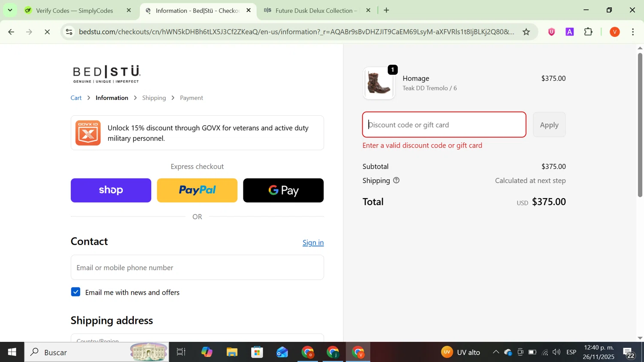View site information icon in address bar
Image resolution: width=644 pixels, height=362 pixels.
coord(70,32)
